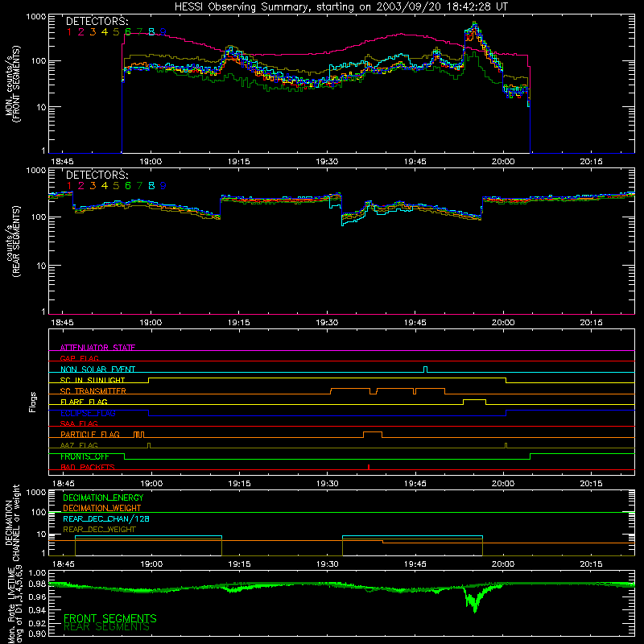
Task: Click the FRONT SEGMENTS livetime legend label
Action: coord(110,618)
